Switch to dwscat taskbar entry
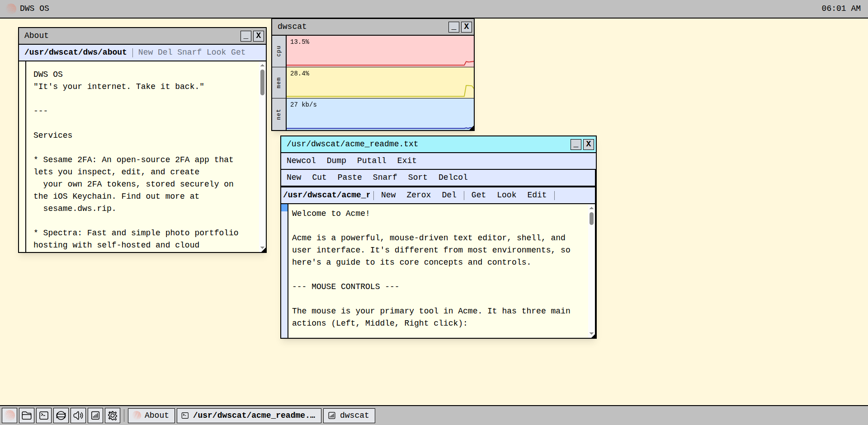This screenshot has width=868, height=425. pyautogui.click(x=349, y=416)
